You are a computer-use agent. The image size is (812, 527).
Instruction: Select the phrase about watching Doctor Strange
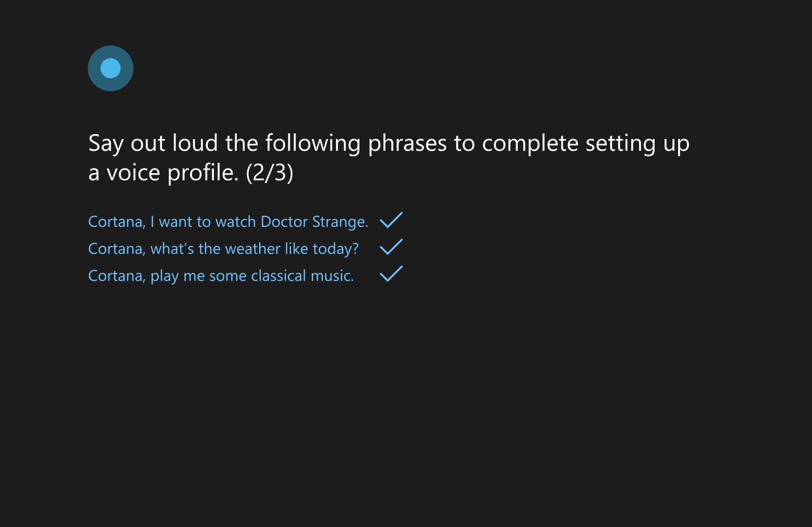click(x=228, y=222)
